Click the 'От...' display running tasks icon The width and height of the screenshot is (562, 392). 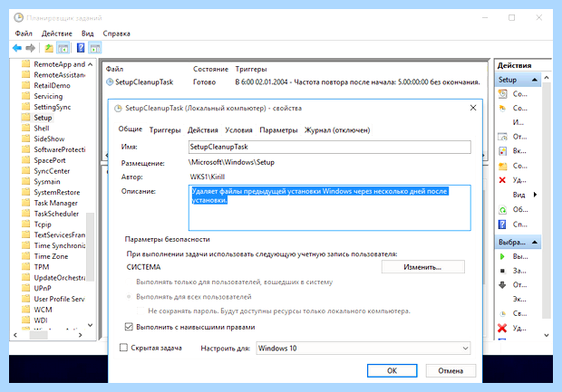click(x=503, y=137)
